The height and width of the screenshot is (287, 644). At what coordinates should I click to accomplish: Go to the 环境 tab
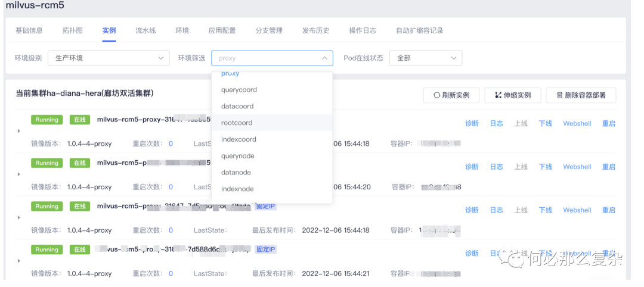pos(182,31)
